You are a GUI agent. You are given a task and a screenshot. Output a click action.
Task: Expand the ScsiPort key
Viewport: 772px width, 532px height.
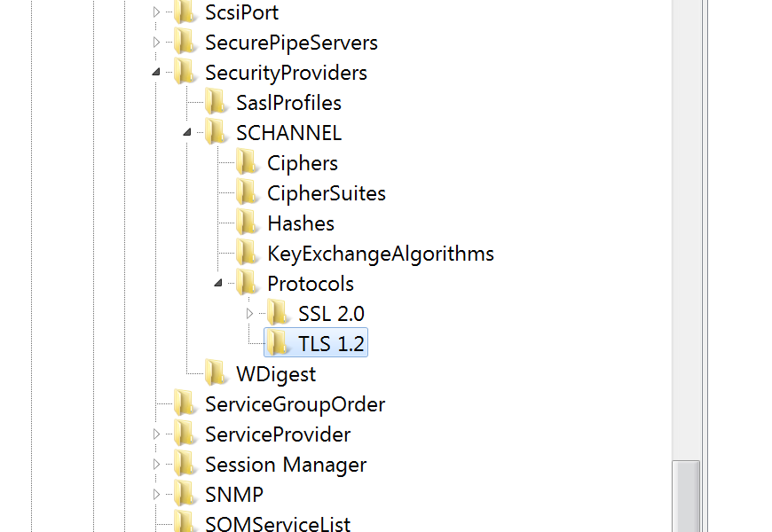tap(156, 12)
